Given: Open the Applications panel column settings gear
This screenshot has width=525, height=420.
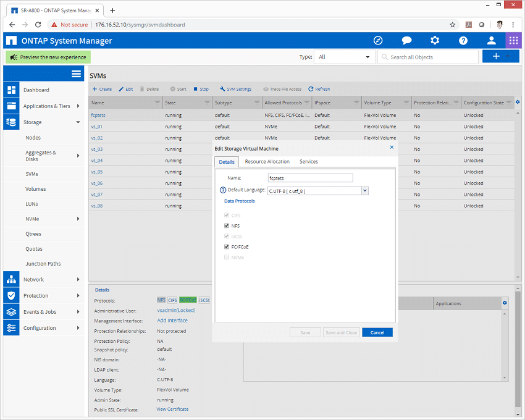Looking at the screenshot, I should point(505,303).
